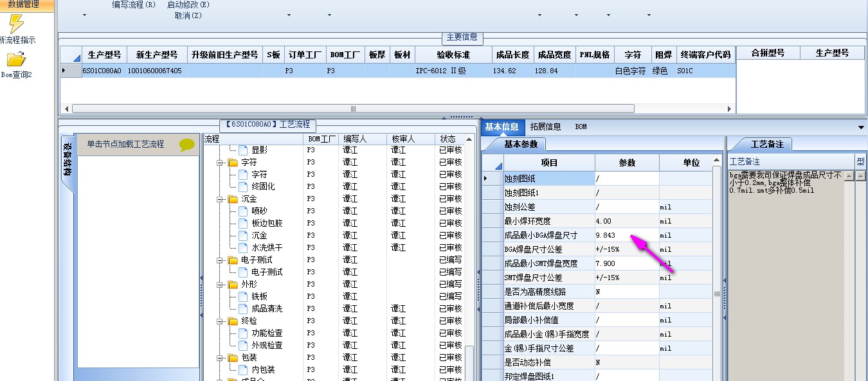Image resolution: width=868 pixels, height=381 pixels.
Task: Open the 设备结构 vertical side tab
Action: pos(68,161)
